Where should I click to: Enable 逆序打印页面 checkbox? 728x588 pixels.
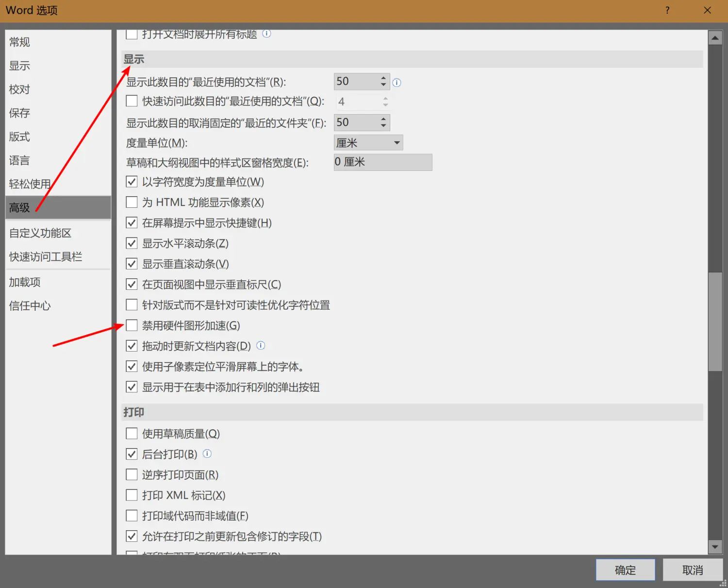(x=132, y=474)
